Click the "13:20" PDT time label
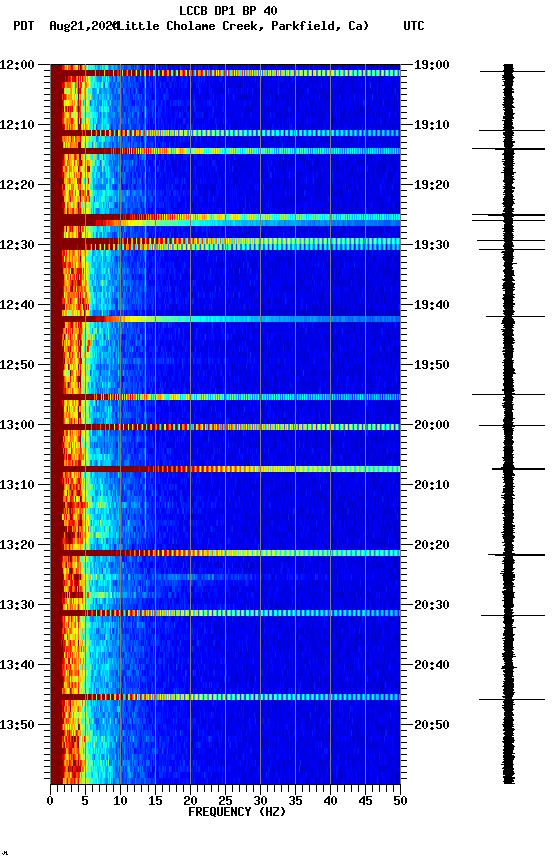This screenshot has width=552, height=864. click(17, 545)
